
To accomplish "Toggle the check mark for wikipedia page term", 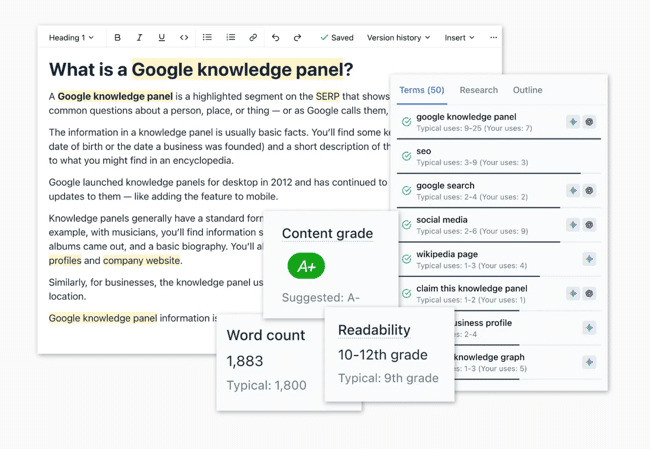I will click(407, 259).
